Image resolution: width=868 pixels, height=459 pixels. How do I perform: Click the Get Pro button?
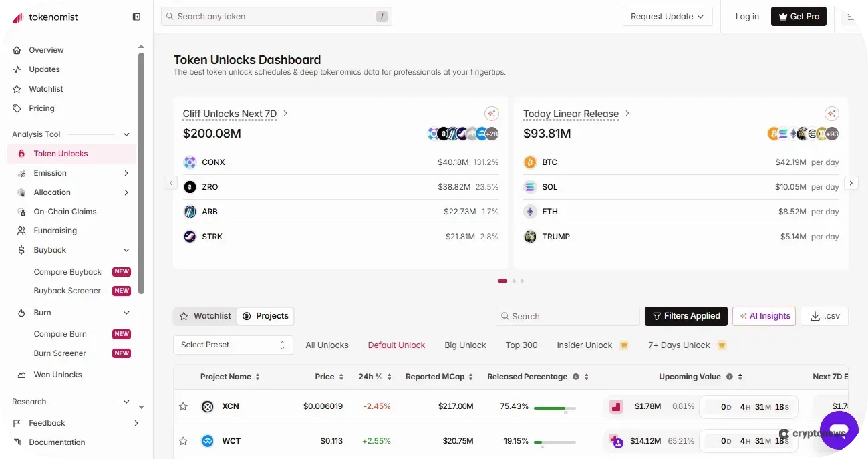tap(799, 16)
